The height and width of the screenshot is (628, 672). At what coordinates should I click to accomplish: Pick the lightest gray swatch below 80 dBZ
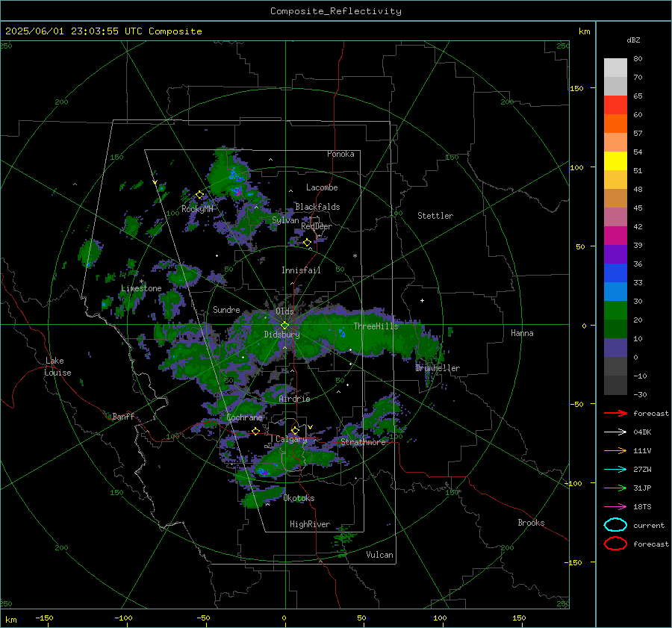click(x=615, y=68)
